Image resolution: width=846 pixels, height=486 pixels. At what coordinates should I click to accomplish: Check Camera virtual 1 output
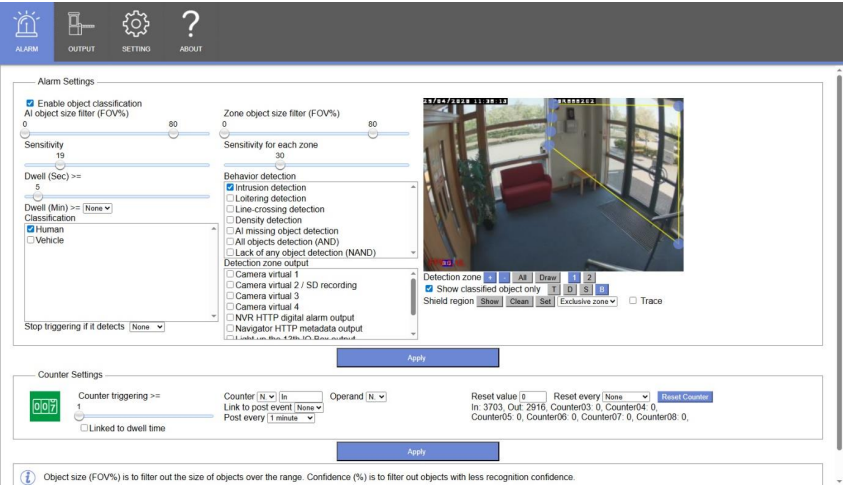pyautogui.click(x=230, y=274)
